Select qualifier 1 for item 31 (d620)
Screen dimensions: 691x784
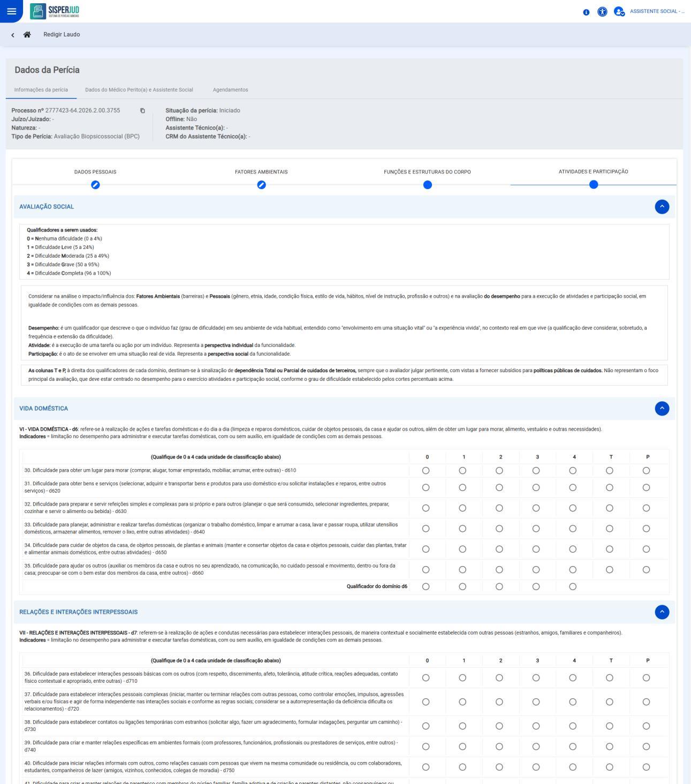pos(462,487)
